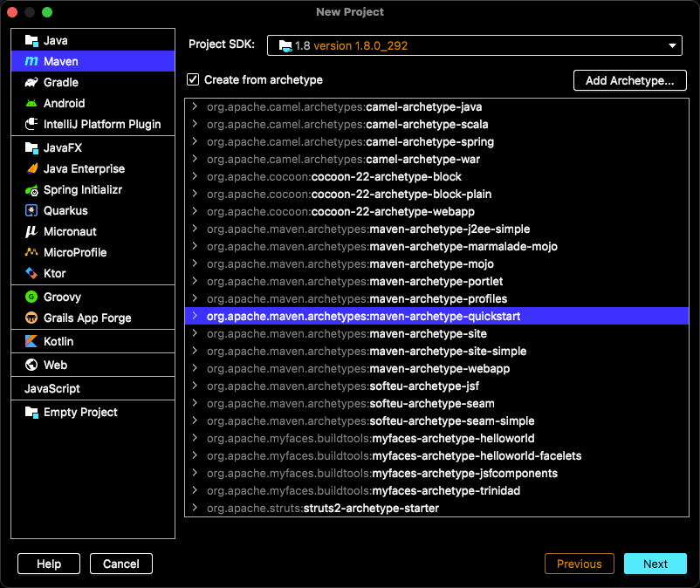The image size is (700, 588).
Task: Click the Maven m icon
Action: [x=31, y=61]
